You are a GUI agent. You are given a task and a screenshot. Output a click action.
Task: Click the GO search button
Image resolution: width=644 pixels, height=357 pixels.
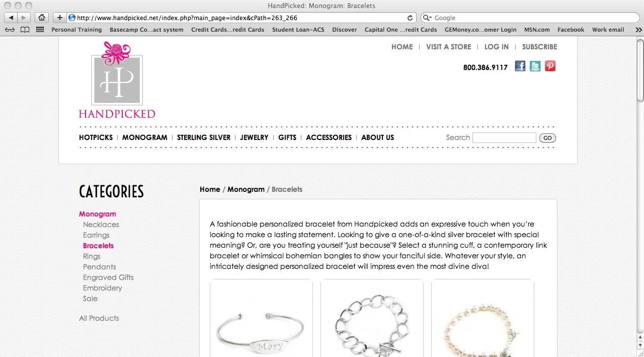tap(547, 138)
